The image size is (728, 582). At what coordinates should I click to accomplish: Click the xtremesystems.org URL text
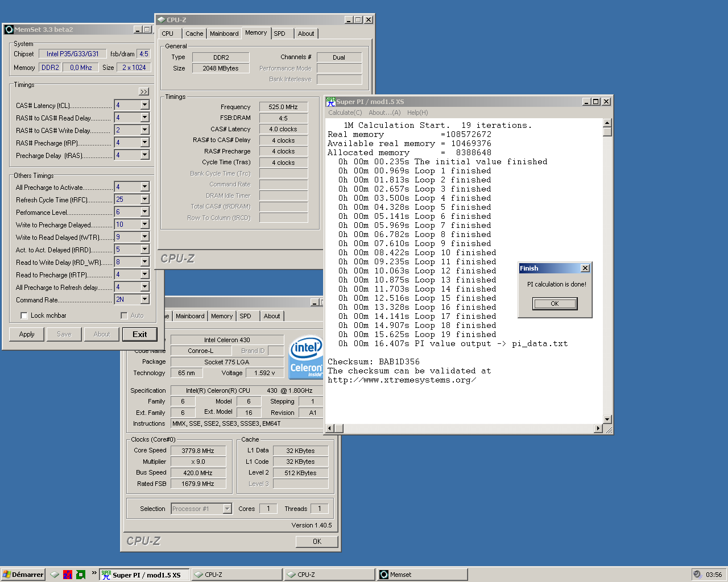pyautogui.click(x=402, y=380)
